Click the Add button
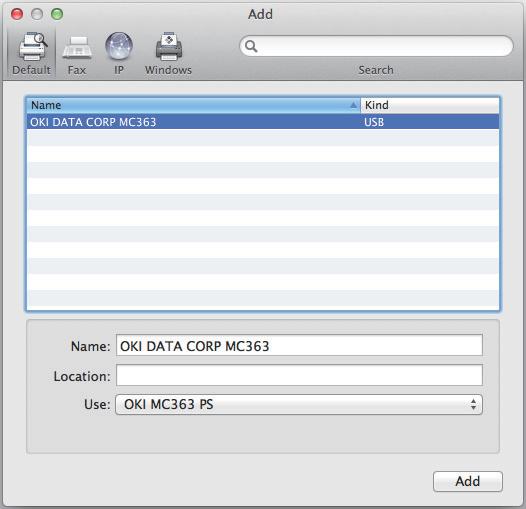 468,481
